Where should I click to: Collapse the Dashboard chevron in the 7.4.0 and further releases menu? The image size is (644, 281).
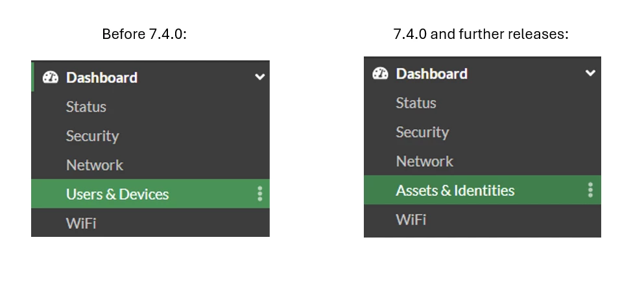[x=590, y=73]
